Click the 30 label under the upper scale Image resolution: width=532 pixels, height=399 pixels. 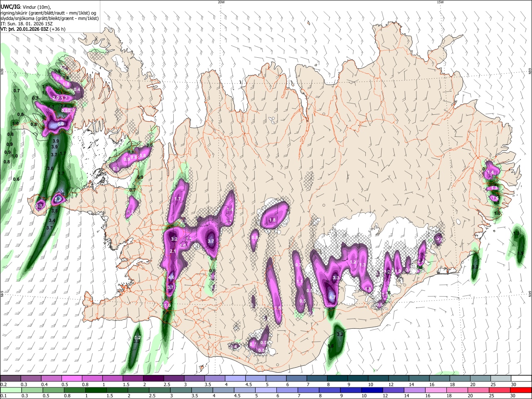(513, 384)
